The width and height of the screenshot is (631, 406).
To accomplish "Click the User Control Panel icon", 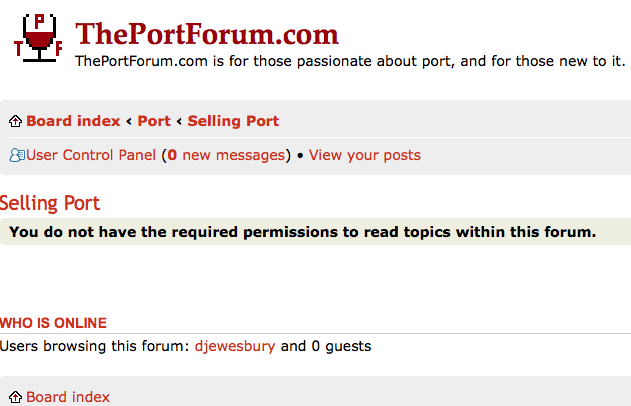I will click(16, 155).
